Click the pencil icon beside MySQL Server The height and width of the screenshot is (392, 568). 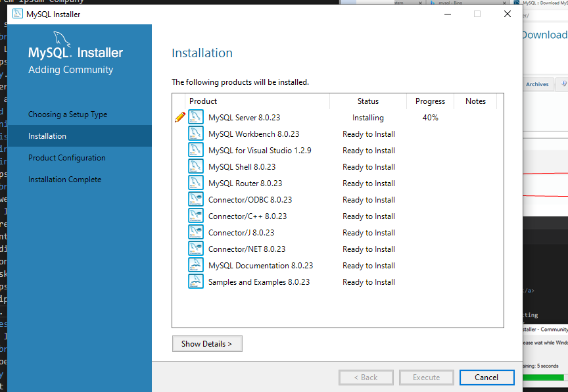[179, 118]
